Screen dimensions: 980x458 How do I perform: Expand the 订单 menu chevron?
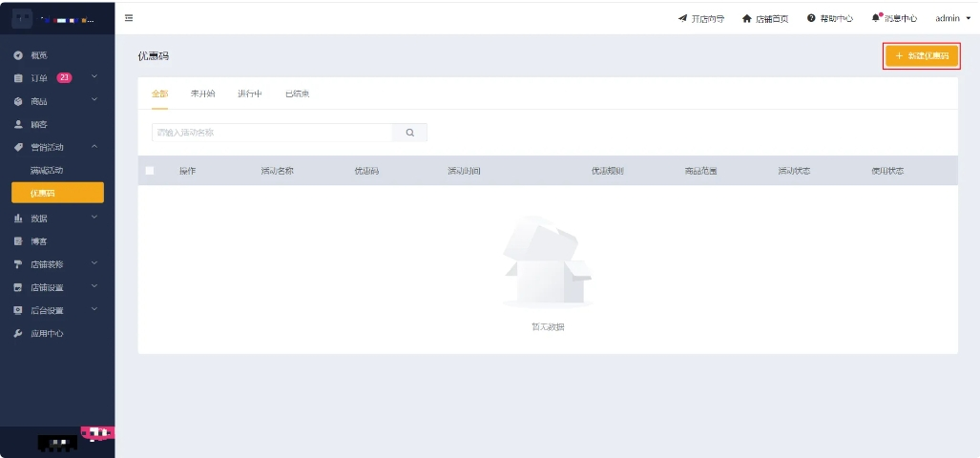[94, 77]
